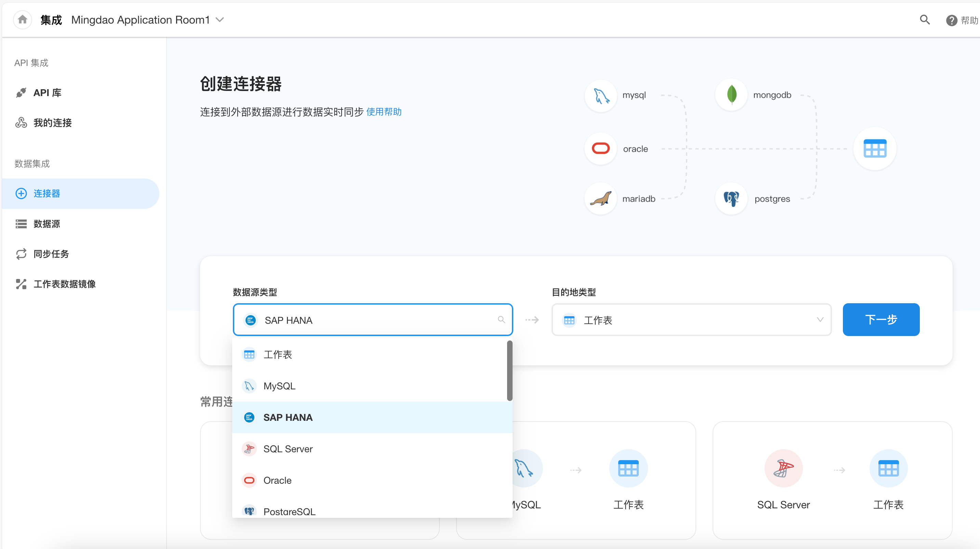Click the postgres elephant icon in diagram
Viewport: 980px width, 549px height.
[x=731, y=199]
